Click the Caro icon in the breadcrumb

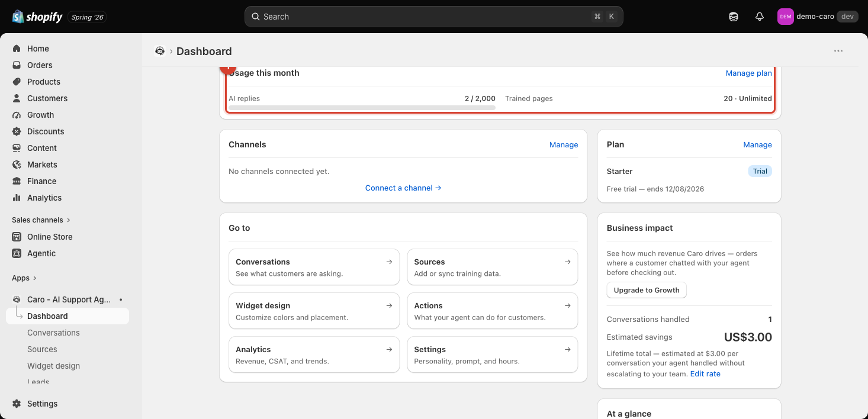(160, 51)
